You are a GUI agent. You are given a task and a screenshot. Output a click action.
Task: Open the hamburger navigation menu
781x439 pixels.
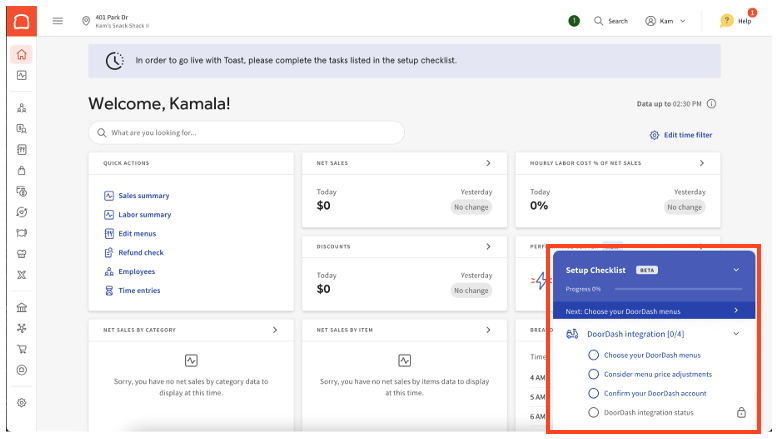[58, 20]
